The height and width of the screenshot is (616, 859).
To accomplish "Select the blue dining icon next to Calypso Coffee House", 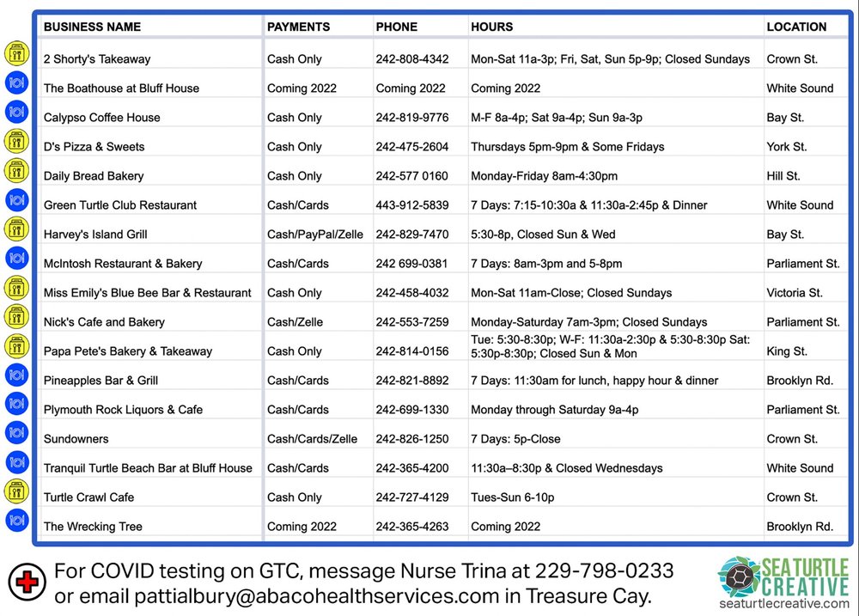I will click(x=16, y=112).
